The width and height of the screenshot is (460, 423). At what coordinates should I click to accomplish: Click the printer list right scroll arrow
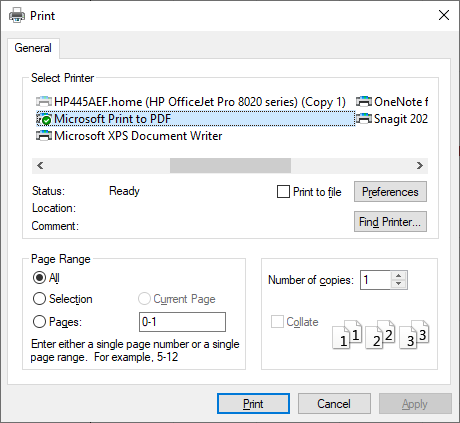420,165
